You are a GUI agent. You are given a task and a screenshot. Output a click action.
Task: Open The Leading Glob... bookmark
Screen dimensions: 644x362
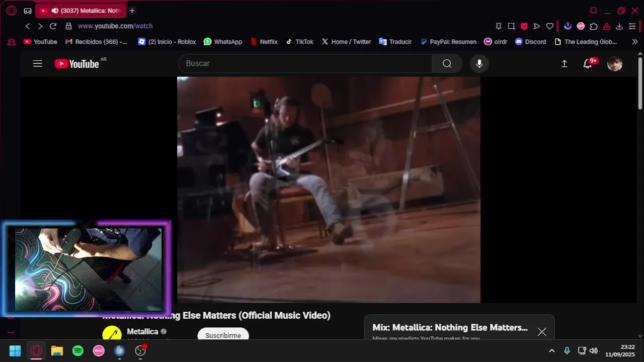point(586,42)
